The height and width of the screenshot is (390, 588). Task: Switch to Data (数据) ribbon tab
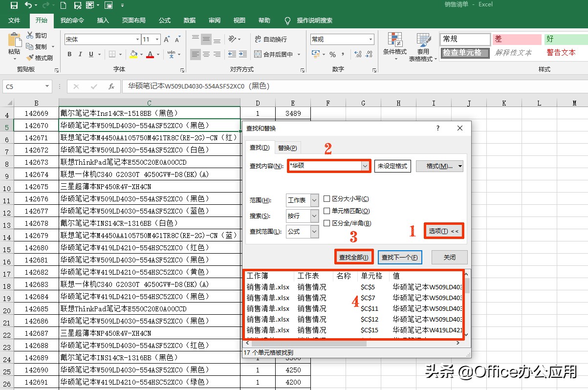click(190, 21)
